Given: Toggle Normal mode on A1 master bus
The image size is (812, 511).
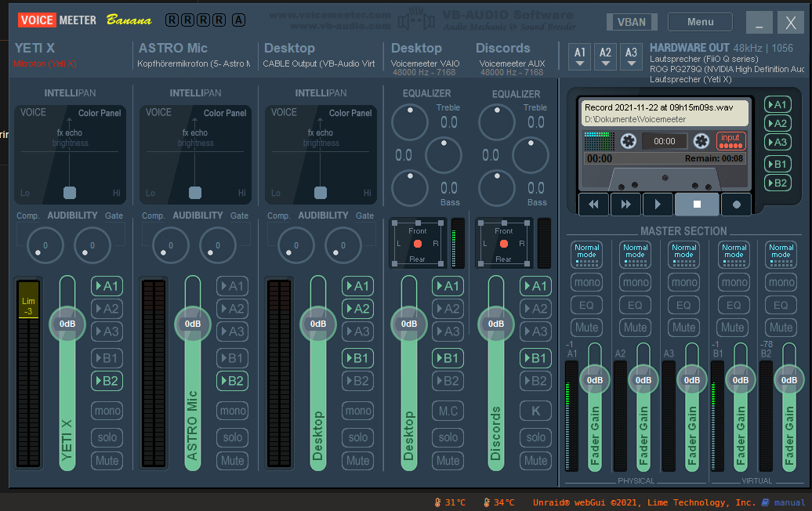Looking at the screenshot, I should 587,255.
